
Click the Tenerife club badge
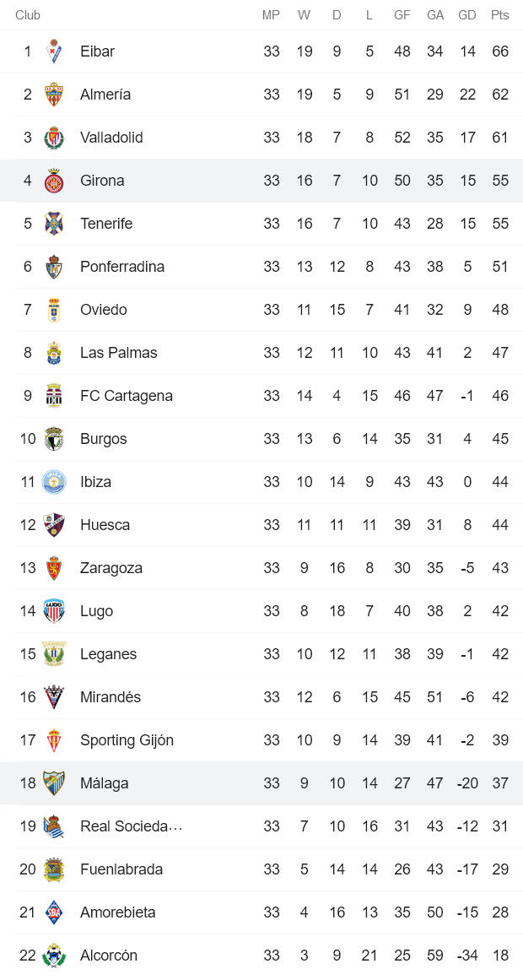(x=53, y=224)
